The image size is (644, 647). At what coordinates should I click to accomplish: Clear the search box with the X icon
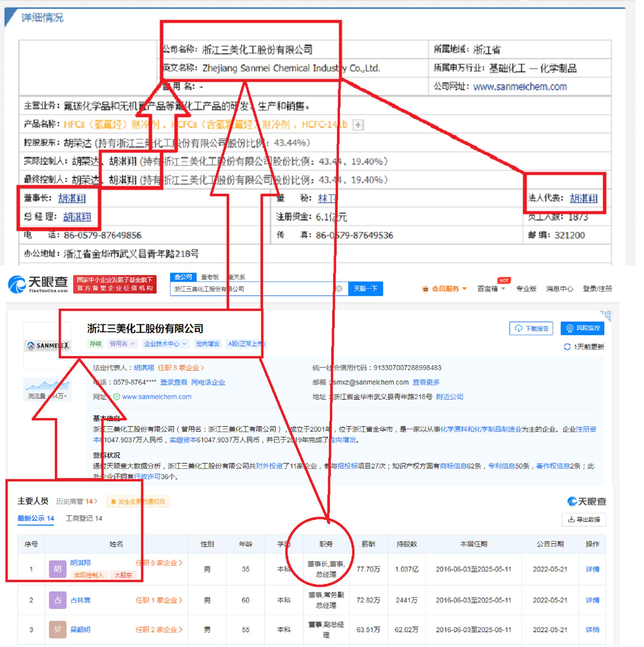click(x=340, y=289)
